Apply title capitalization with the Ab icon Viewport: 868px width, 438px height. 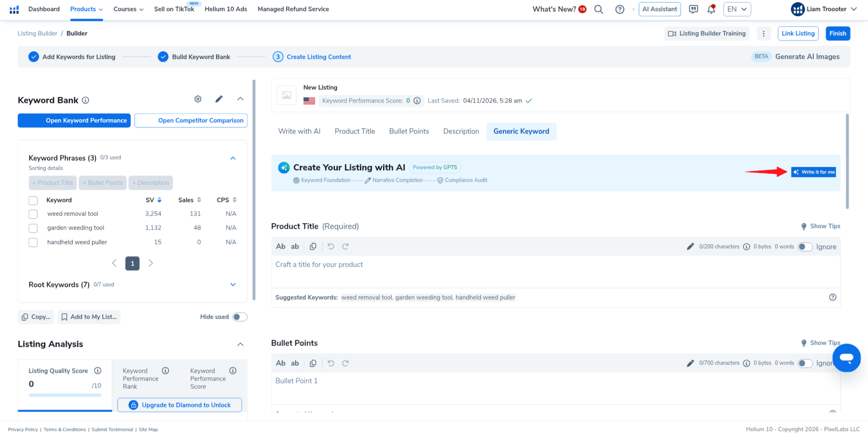click(x=281, y=246)
